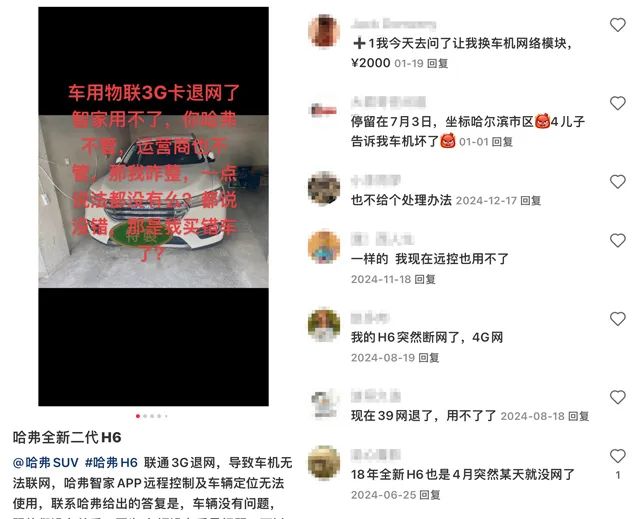Open the first commenter's avatar profile
Screen dimensions: 641x519
pyautogui.click(x=324, y=31)
